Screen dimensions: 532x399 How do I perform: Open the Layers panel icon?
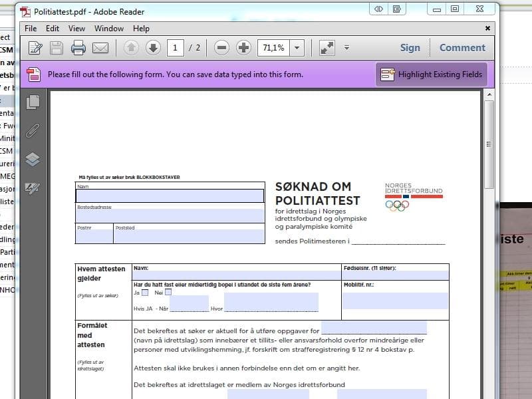(x=33, y=159)
